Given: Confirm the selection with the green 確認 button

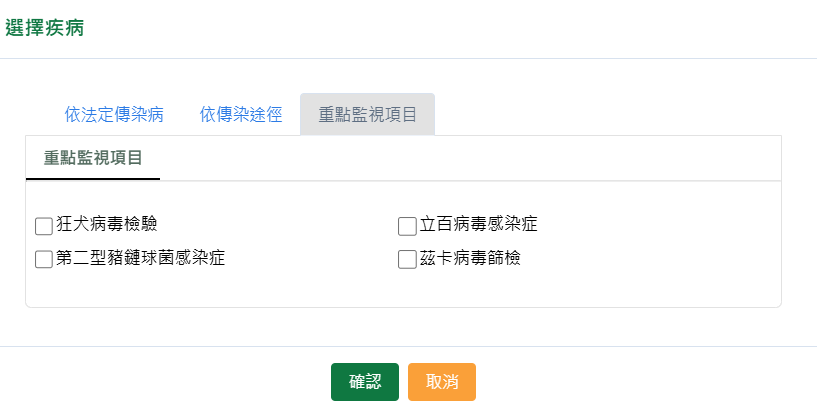Looking at the screenshot, I should pyautogui.click(x=365, y=382).
